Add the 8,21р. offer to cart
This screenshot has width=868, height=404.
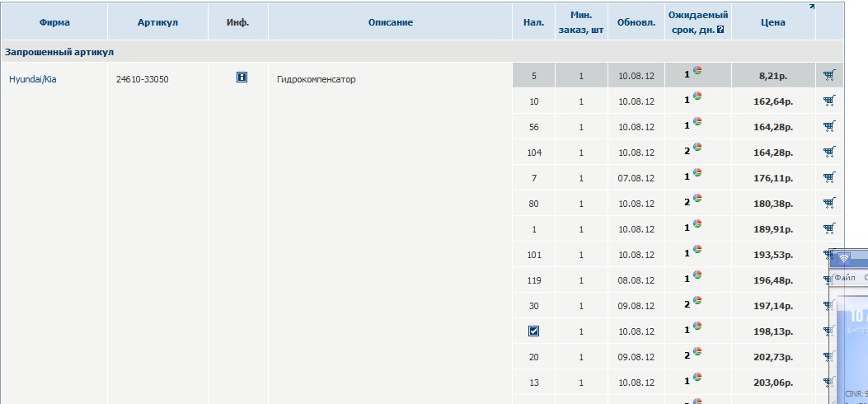pos(828,76)
